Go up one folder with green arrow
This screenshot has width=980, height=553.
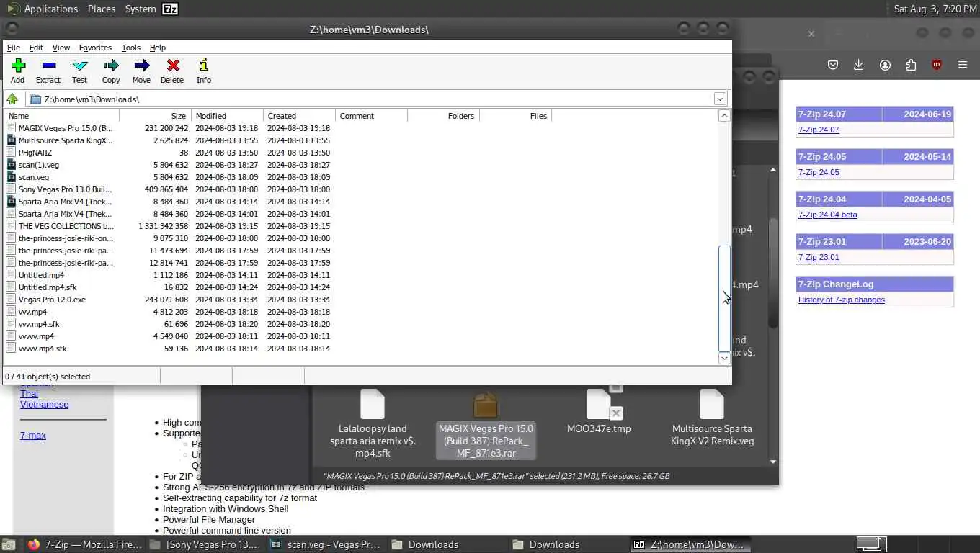tap(12, 99)
